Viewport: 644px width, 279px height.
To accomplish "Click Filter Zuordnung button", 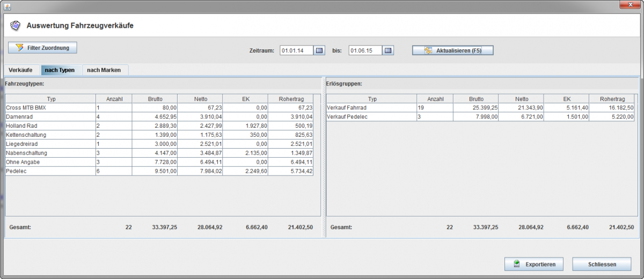I will click(42, 48).
